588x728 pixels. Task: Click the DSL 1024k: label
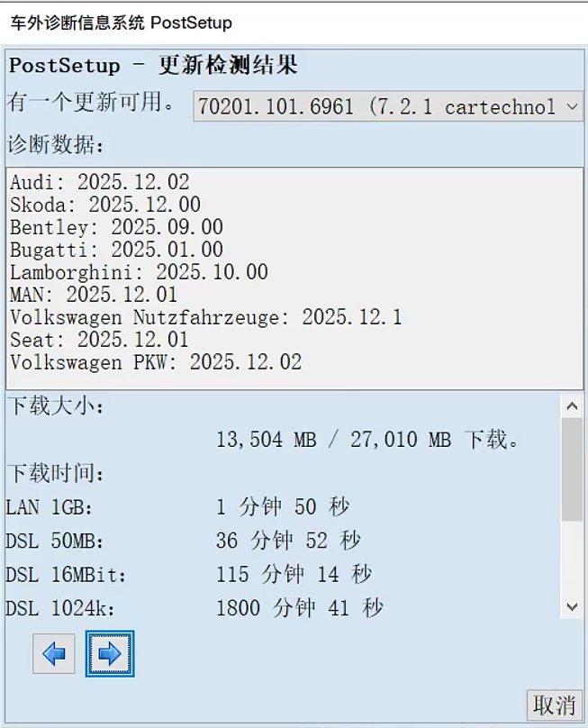tap(60, 608)
